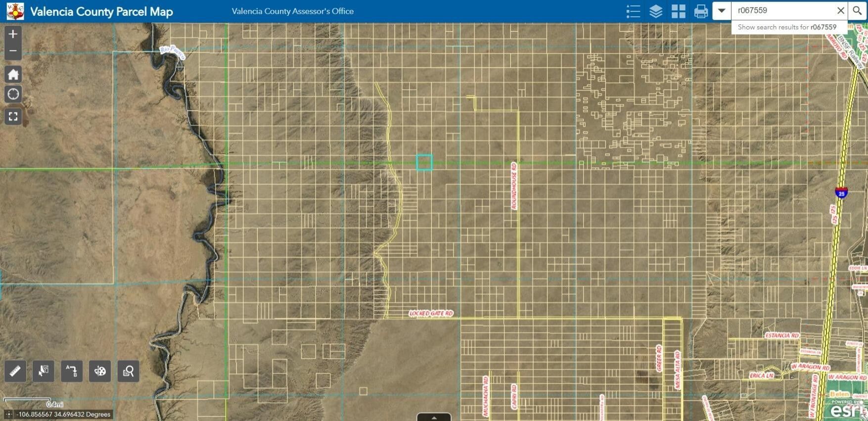Screen dimensions: 868x421
Task: Open the Measurement ruler tool
Action: coord(15,371)
